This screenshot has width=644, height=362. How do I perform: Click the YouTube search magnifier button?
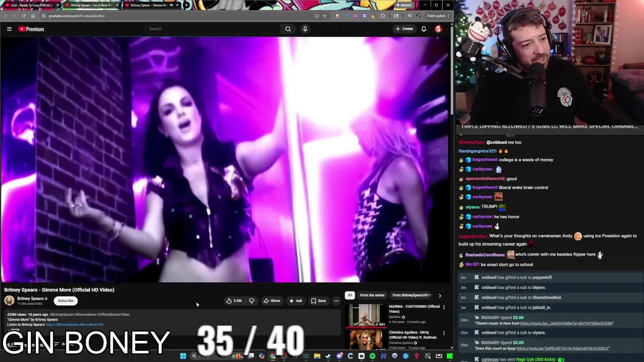(x=288, y=29)
